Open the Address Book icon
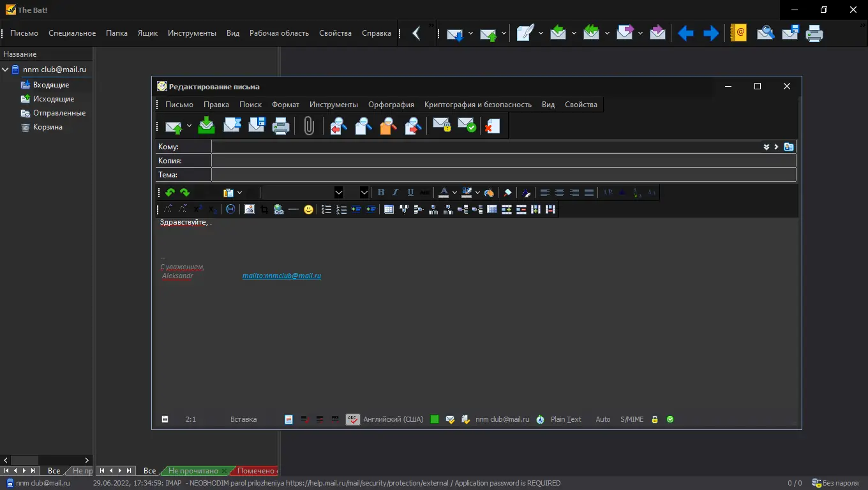This screenshot has width=868, height=490. 738,33
